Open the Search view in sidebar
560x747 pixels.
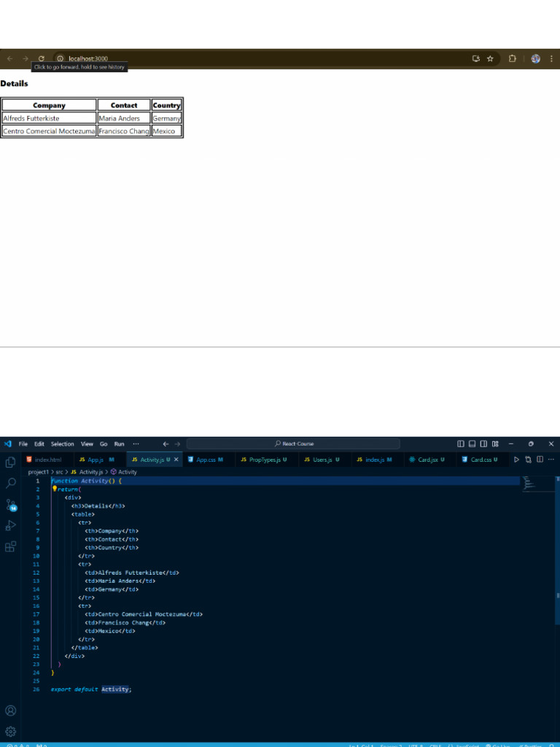point(10,483)
